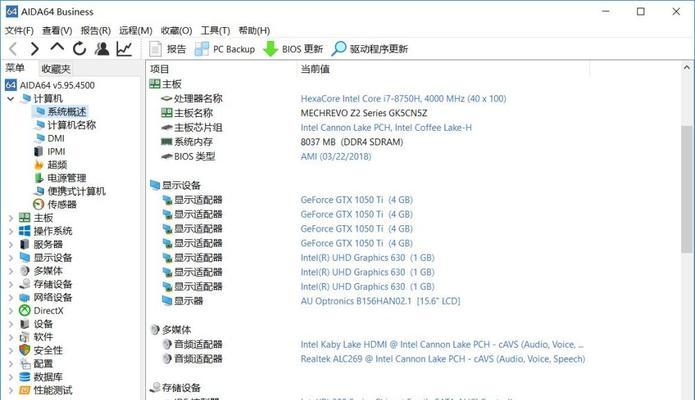Click the BIOS 类型 row icon
The width and height of the screenshot is (695, 400).
point(166,157)
